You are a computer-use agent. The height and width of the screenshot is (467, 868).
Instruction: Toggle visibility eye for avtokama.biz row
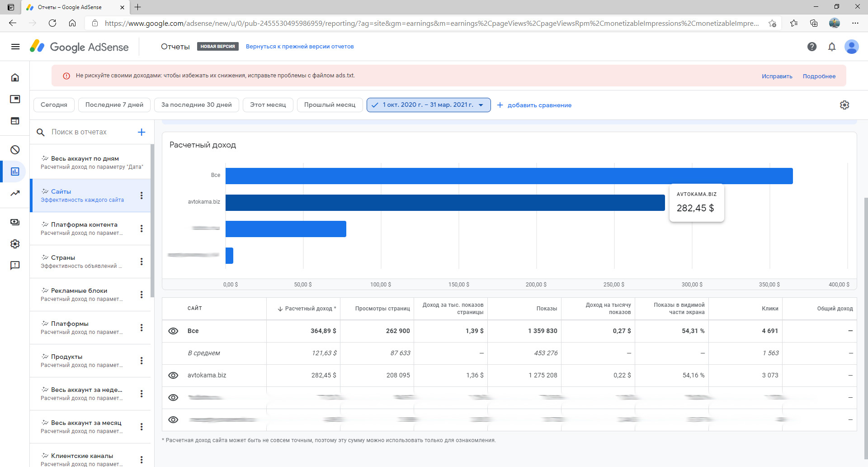(173, 375)
